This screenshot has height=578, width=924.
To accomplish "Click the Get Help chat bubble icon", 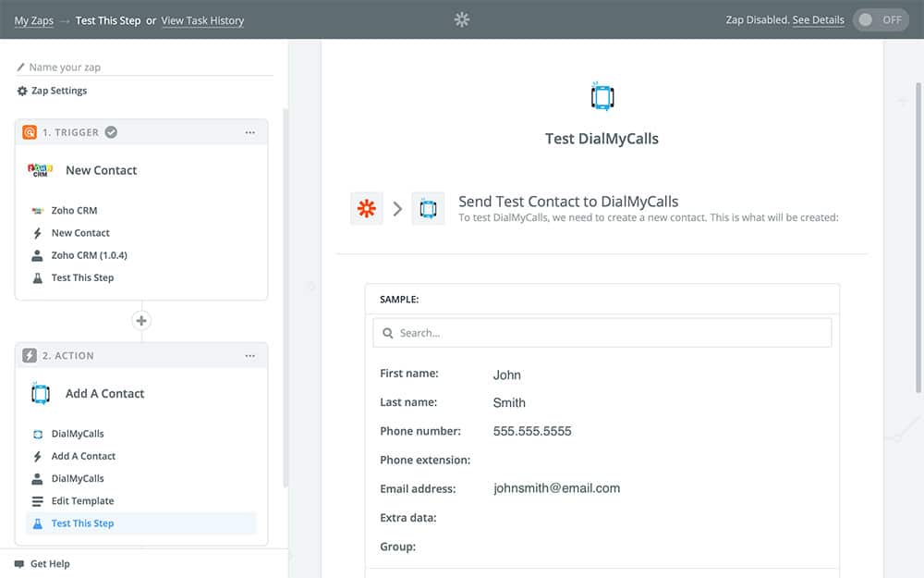I will 19,563.
